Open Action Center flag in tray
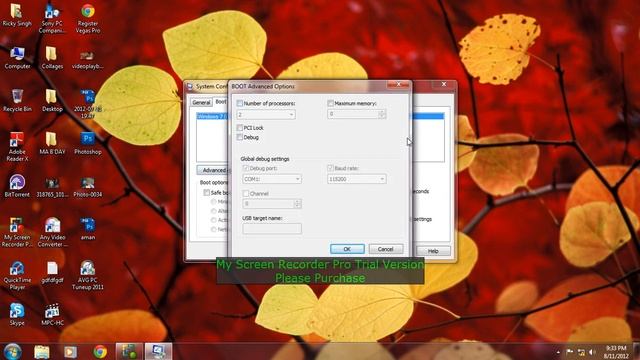Image resolution: width=640 pixels, height=360 pixels. (x=570, y=352)
